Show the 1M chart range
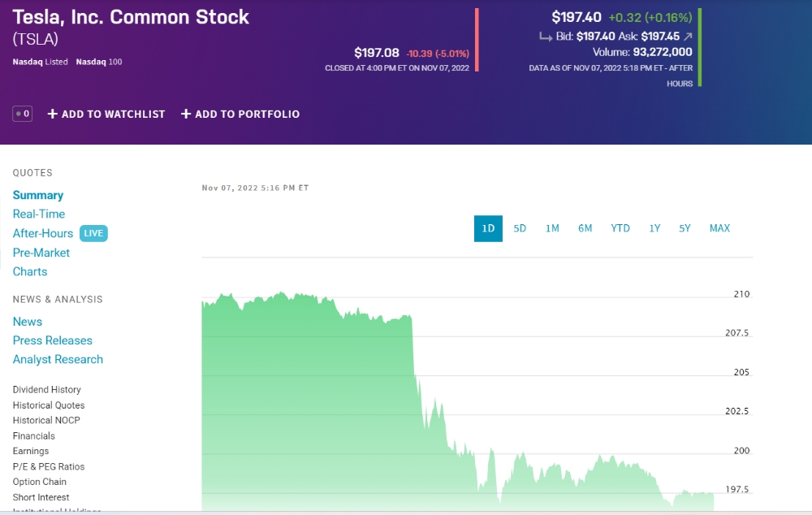Screen dimensions: 812x515 click(552, 228)
